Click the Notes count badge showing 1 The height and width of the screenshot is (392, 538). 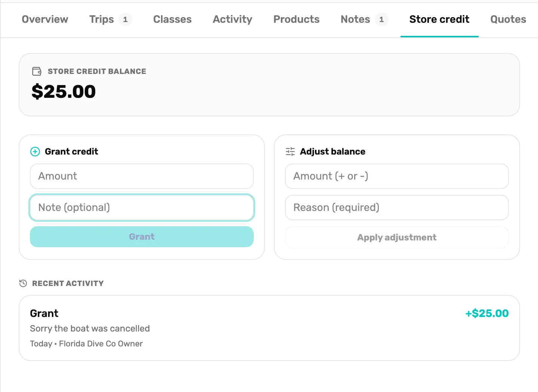[x=381, y=19]
